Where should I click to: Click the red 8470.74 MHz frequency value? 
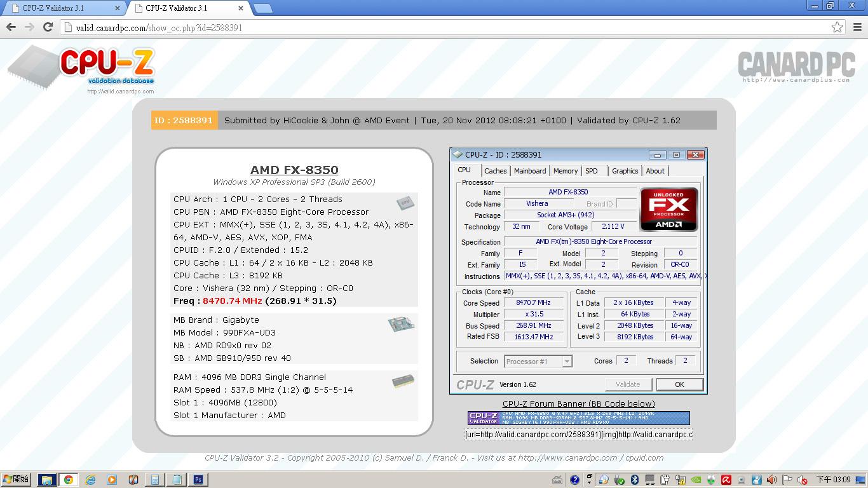(x=233, y=301)
